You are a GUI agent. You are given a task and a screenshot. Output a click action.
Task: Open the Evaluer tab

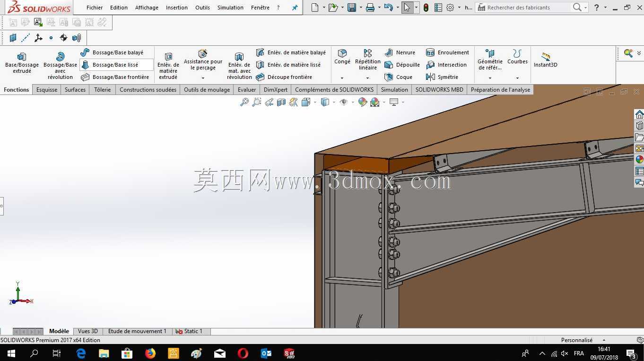(x=247, y=90)
